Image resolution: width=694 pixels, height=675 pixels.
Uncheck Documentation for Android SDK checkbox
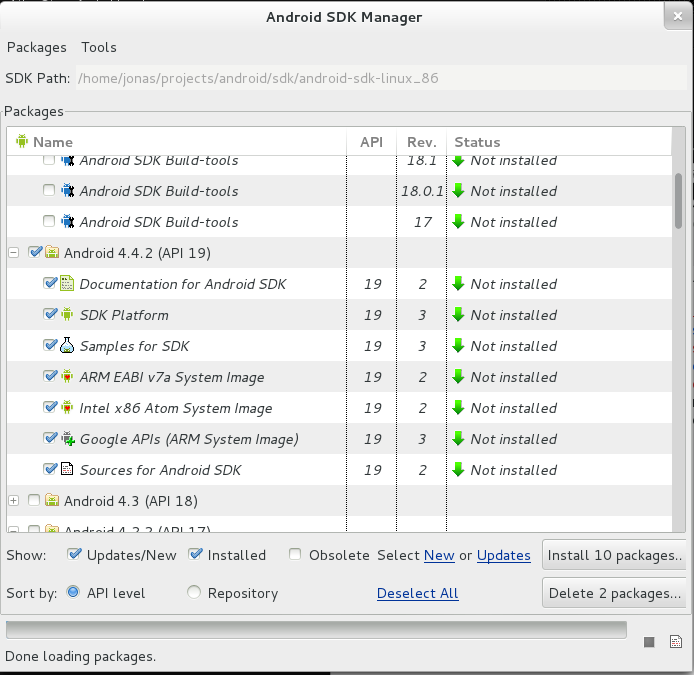pos(50,283)
